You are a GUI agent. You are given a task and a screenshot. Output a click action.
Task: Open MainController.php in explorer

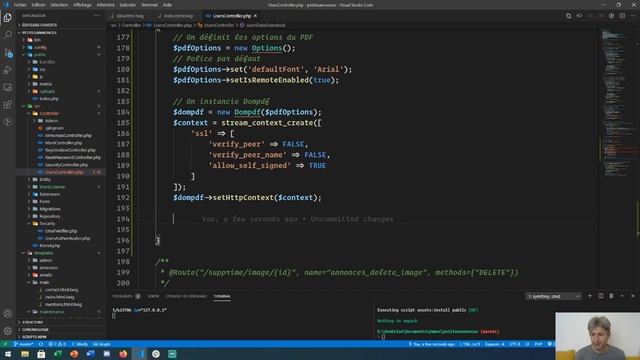(64, 143)
